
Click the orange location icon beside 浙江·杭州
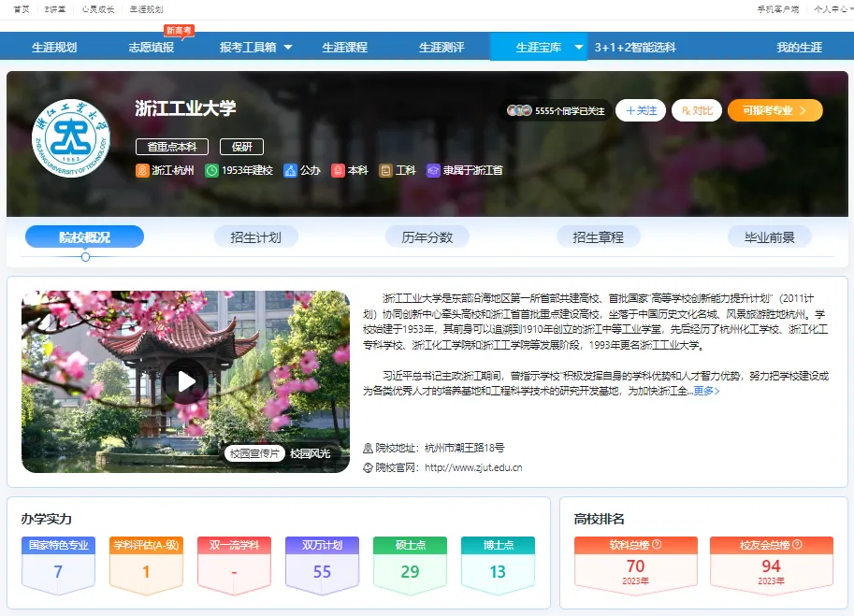pos(142,170)
